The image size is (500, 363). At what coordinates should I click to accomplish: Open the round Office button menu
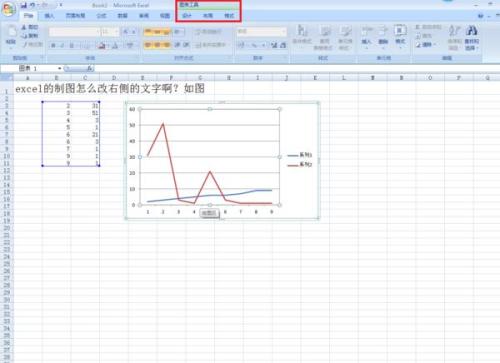[x=9, y=9]
